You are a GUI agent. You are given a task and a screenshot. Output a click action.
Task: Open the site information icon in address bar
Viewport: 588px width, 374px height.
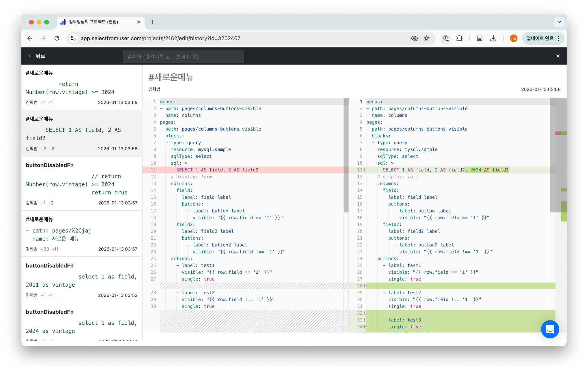tap(73, 38)
